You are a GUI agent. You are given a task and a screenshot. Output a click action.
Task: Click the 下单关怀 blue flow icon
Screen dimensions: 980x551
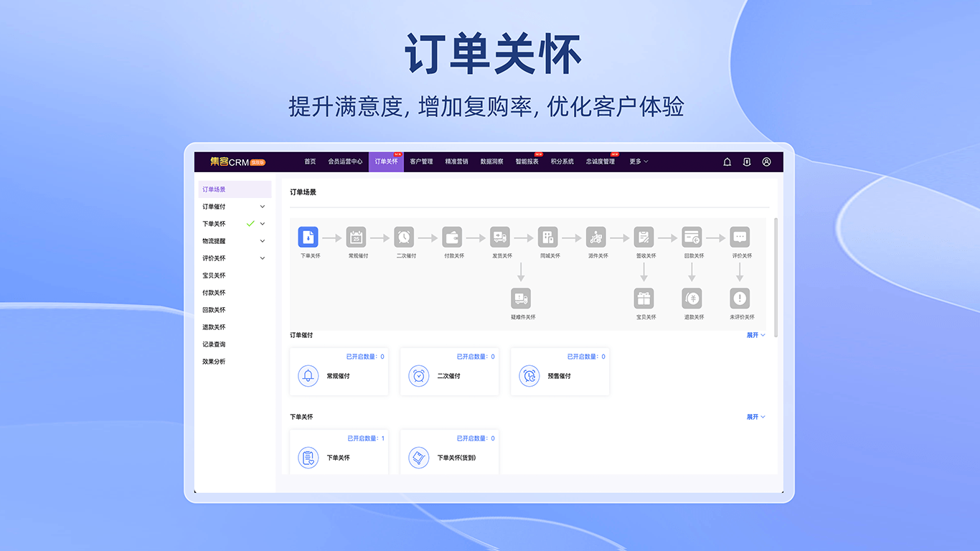point(308,237)
